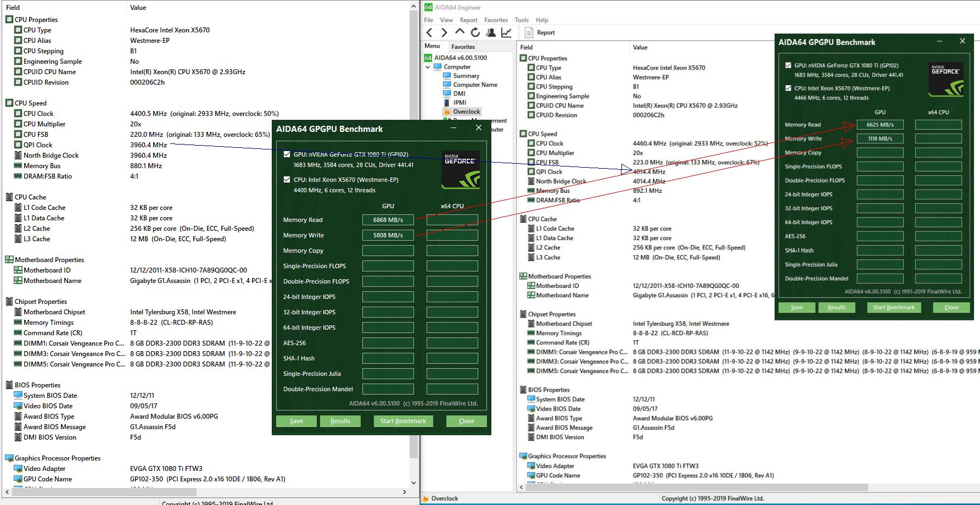980x505 pixels.
Task: Uncheck GPU checkbox in the 4400 MHz benchmark dialog
Action: click(287, 154)
